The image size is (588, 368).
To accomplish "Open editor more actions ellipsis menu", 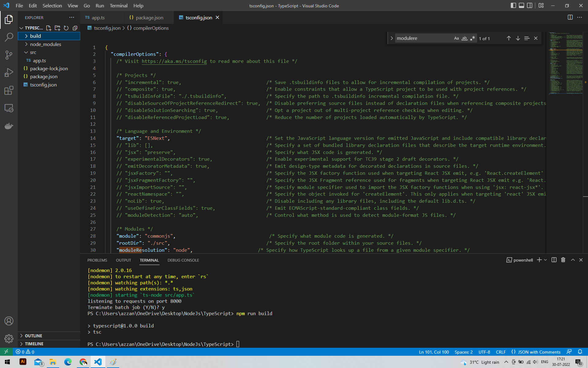I will point(579,17).
